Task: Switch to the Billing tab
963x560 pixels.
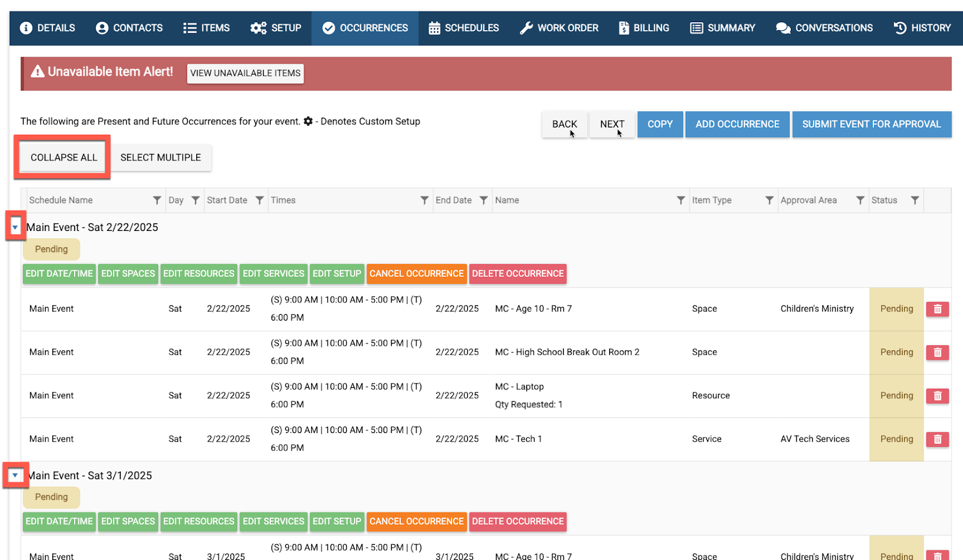Action: [643, 28]
